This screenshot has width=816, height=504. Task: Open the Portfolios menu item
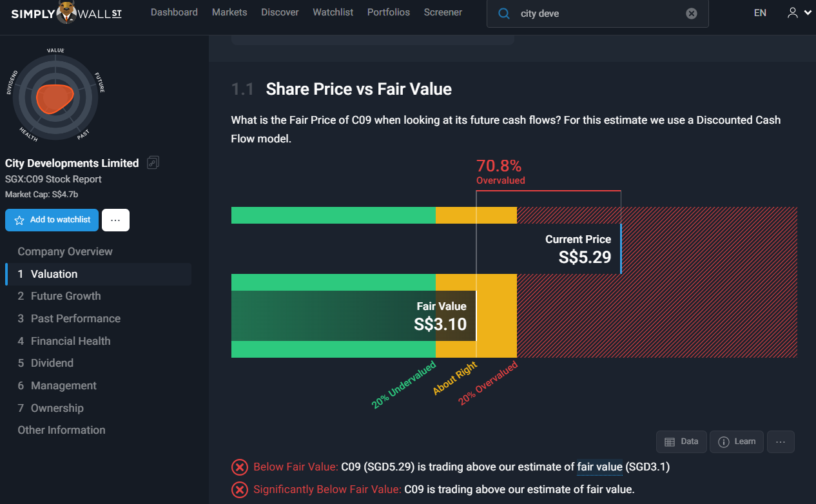(388, 12)
